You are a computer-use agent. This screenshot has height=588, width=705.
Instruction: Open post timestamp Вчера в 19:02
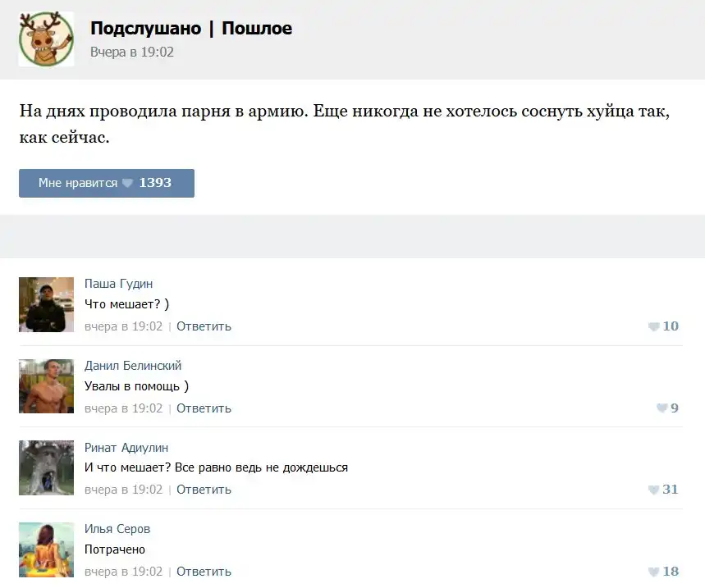(x=131, y=52)
